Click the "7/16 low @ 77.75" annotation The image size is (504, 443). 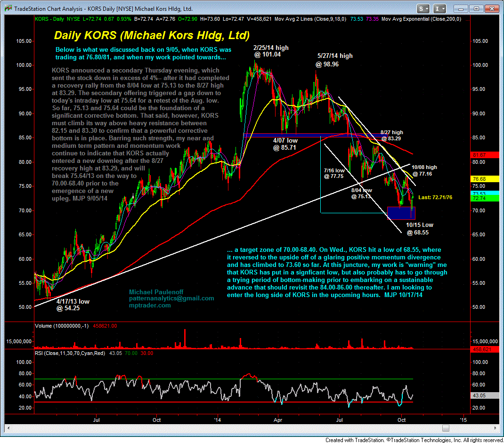pyautogui.click(x=334, y=173)
